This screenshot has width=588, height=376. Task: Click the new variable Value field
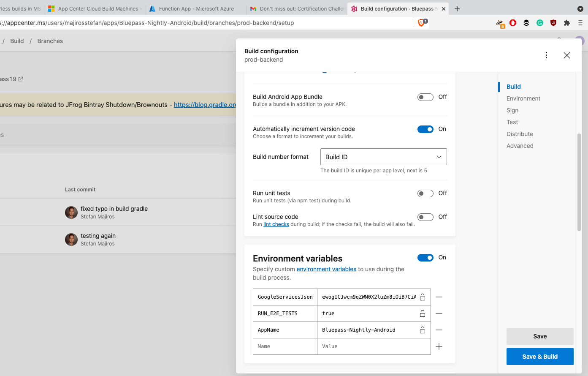(x=374, y=346)
